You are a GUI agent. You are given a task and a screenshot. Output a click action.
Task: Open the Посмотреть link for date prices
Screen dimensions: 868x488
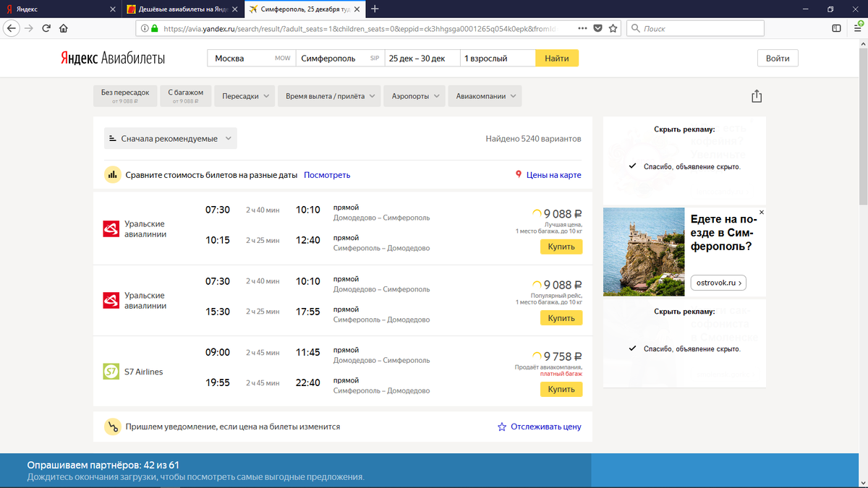[327, 175]
